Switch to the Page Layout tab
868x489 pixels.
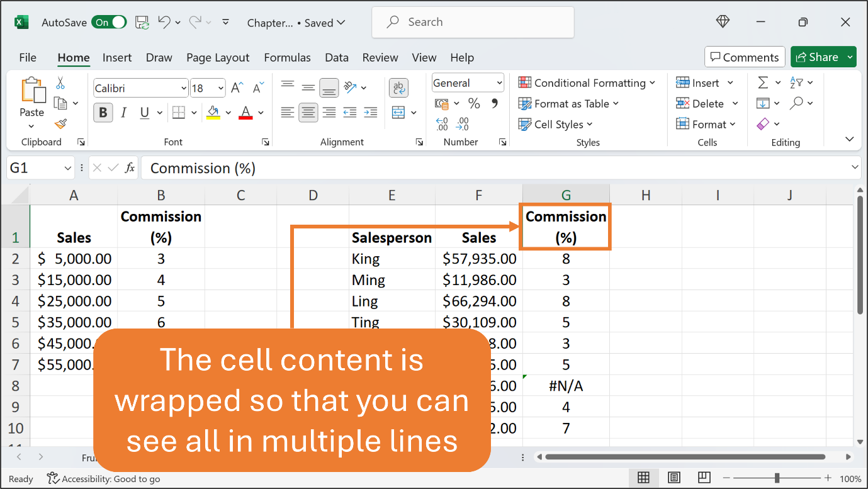coord(218,57)
